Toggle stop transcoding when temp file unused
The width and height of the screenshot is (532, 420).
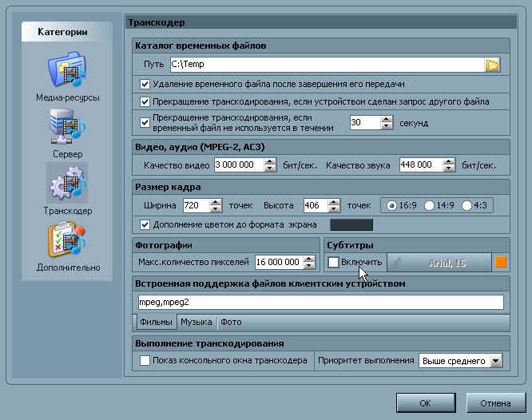[x=145, y=122]
